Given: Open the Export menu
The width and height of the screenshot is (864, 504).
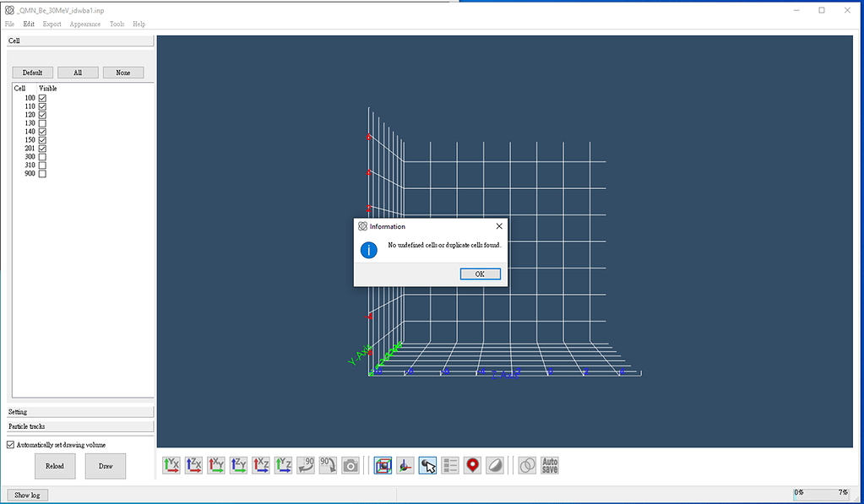Looking at the screenshot, I should click(x=52, y=24).
